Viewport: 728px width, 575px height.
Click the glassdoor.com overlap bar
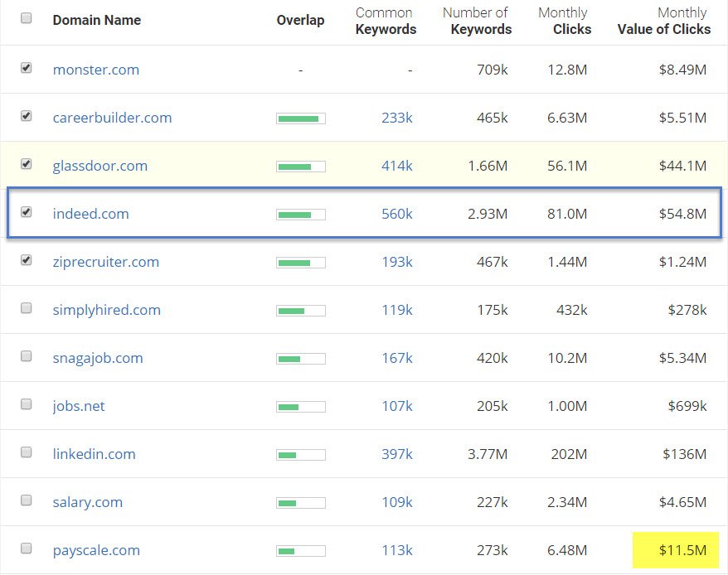tap(301, 167)
